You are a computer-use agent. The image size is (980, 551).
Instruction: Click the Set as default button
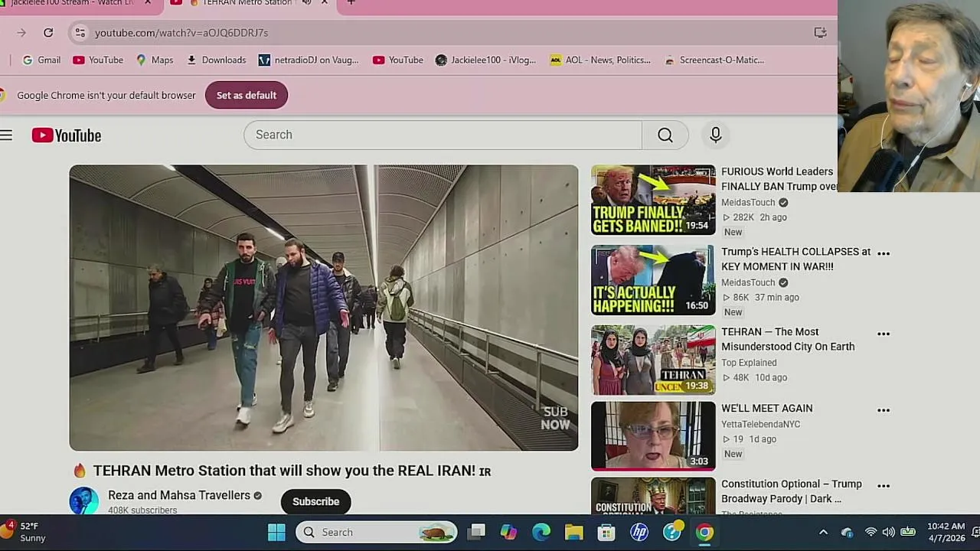[246, 95]
